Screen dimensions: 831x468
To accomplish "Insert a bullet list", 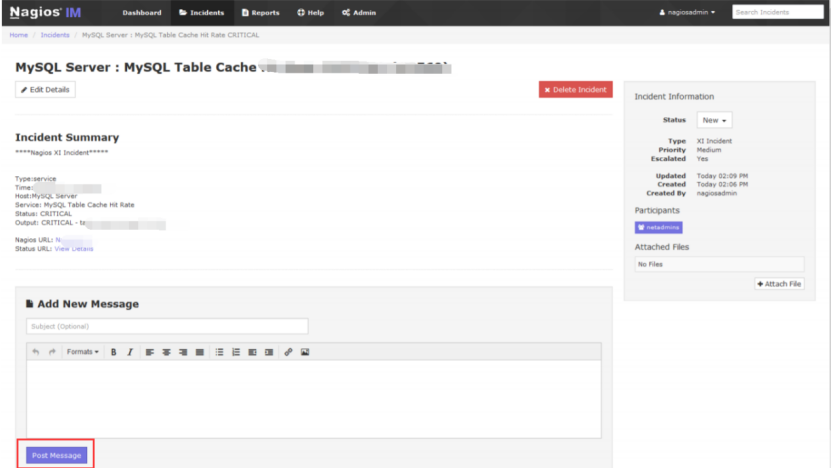I will 219,352.
